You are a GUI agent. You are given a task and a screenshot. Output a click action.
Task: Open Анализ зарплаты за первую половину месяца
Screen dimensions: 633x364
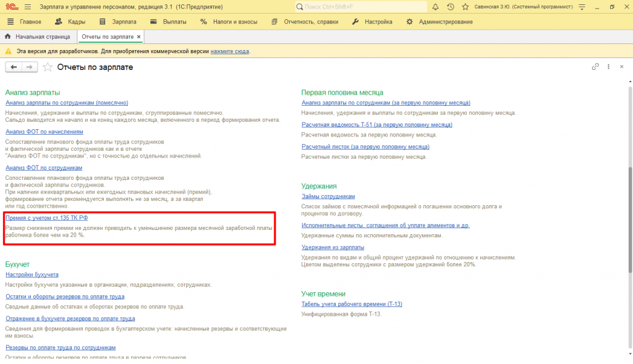coord(386,103)
